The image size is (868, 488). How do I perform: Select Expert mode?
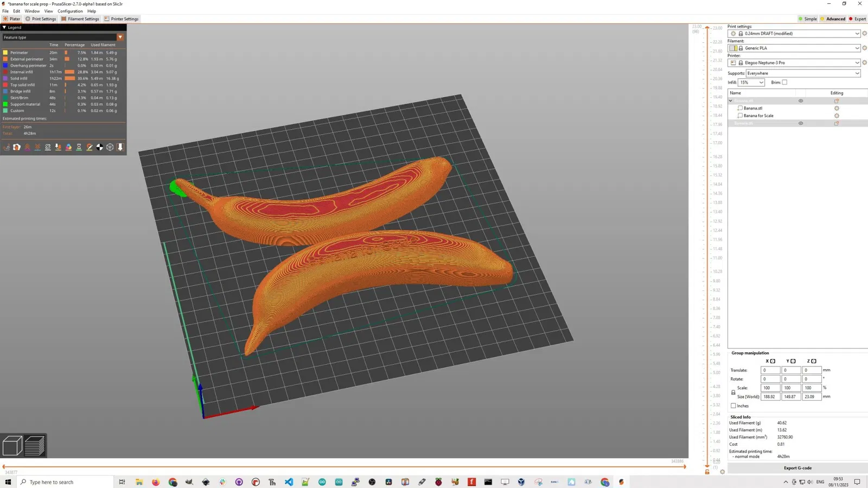click(x=857, y=19)
